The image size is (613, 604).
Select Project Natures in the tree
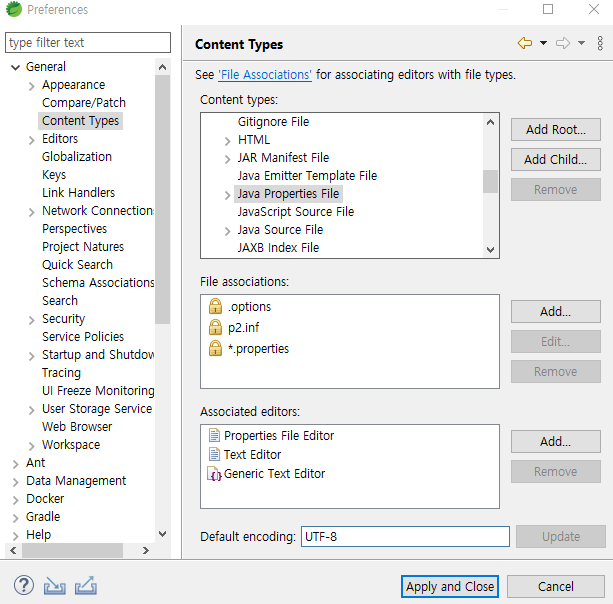click(83, 247)
